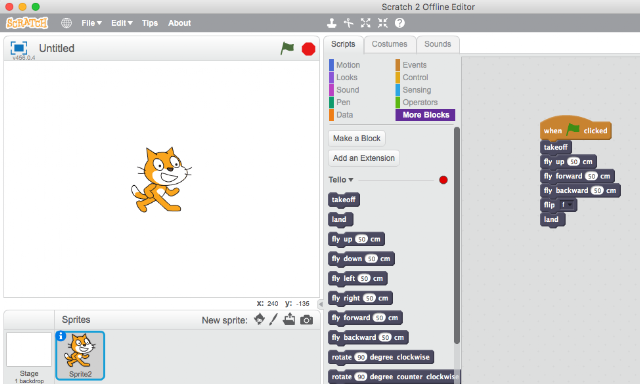Take new sprite from camera
Image resolution: width=640 pixels, height=384 pixels.
point(307,320)
